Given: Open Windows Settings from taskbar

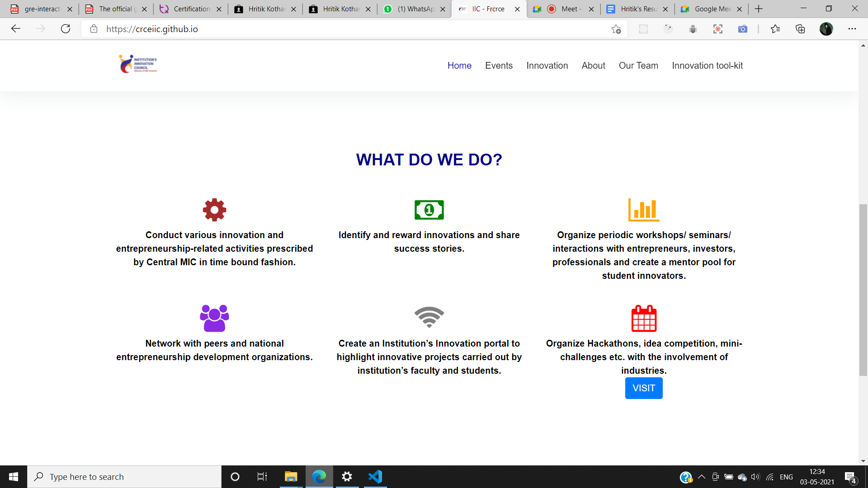Looking at the screenshot, I should coord(347,477).
